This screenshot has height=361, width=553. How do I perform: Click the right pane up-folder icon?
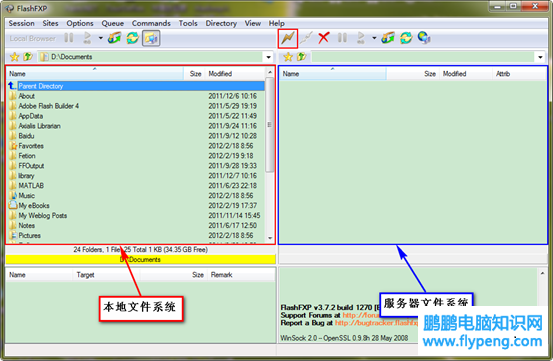(302, 57)
